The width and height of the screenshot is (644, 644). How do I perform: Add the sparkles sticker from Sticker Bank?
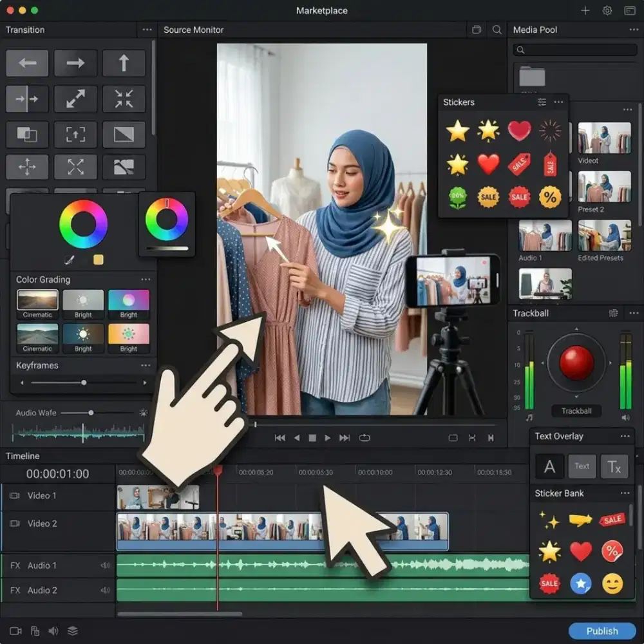pyautogui.click(x=549, y=520)
